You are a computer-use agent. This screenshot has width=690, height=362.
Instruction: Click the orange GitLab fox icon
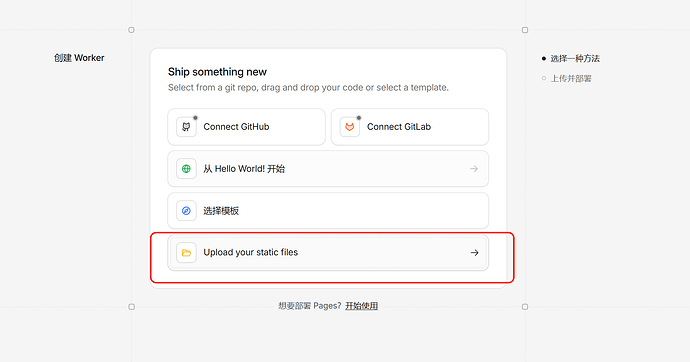[x=350, y=127]
